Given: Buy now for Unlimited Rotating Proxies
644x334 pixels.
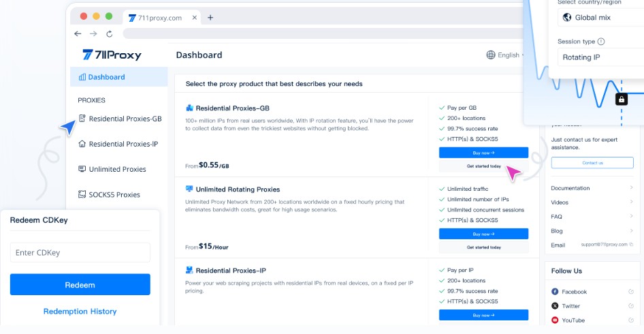Looking at the screenshot, I should (483, 234).
